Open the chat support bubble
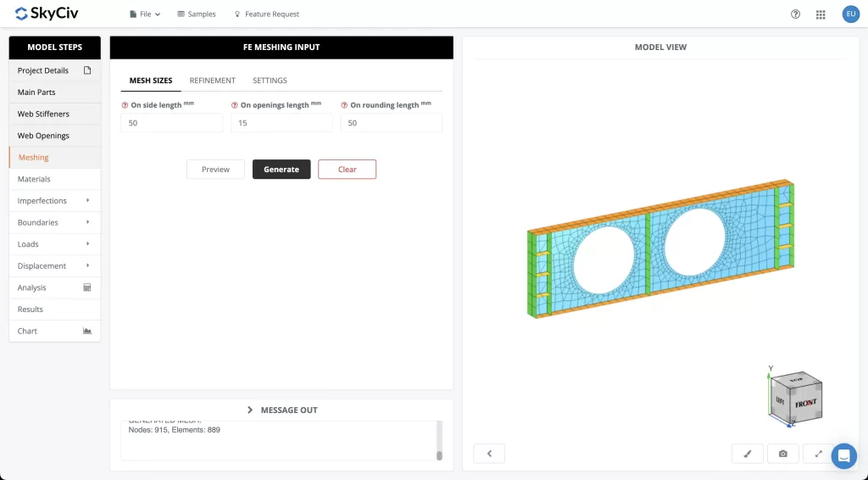Image resolution: width=868 pixels, height=480 pixels. click(843, 455)
